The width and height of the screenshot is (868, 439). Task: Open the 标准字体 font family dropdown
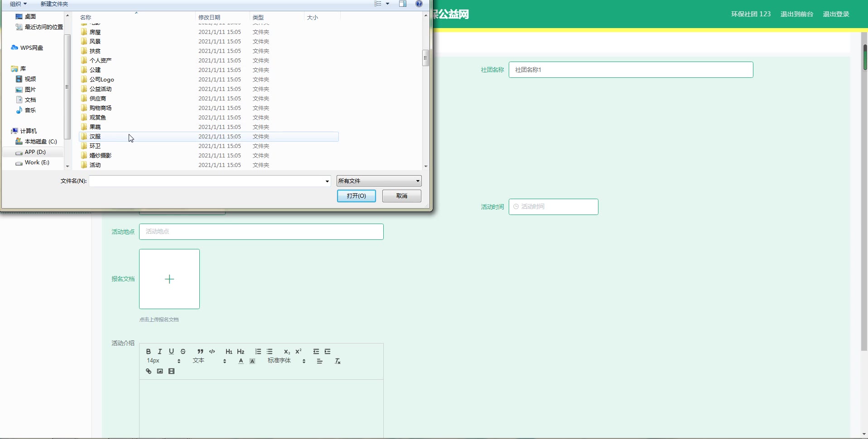click(x=286, y=361)
